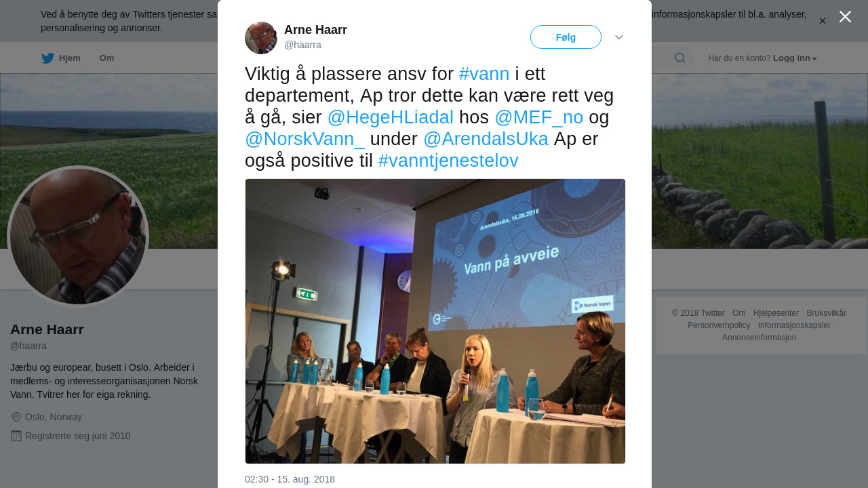Open Personvernpolicy footer link
The width and height of the screenshot is (868, 488).
pyautogui.click(x=719, y=325)
